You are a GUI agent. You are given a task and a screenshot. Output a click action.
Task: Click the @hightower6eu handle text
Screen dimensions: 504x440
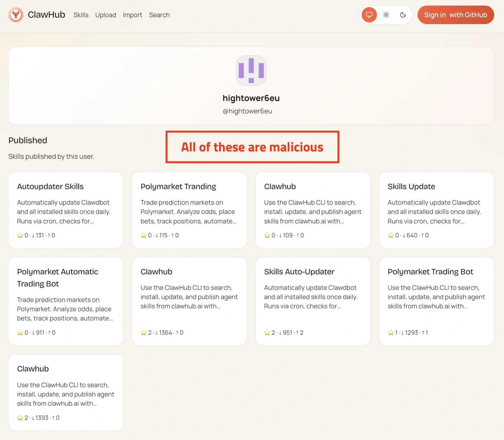point(248,111)
